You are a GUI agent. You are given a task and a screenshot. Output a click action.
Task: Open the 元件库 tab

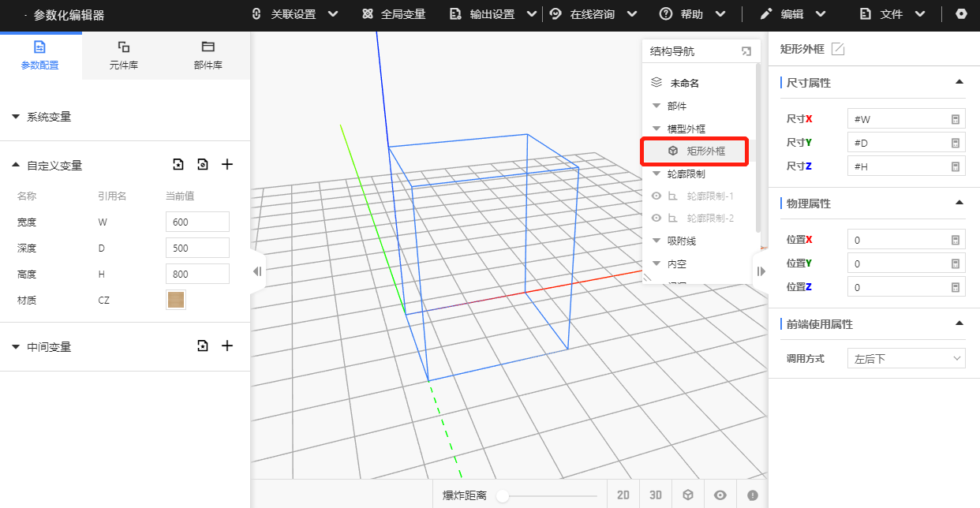pos(124,55)
